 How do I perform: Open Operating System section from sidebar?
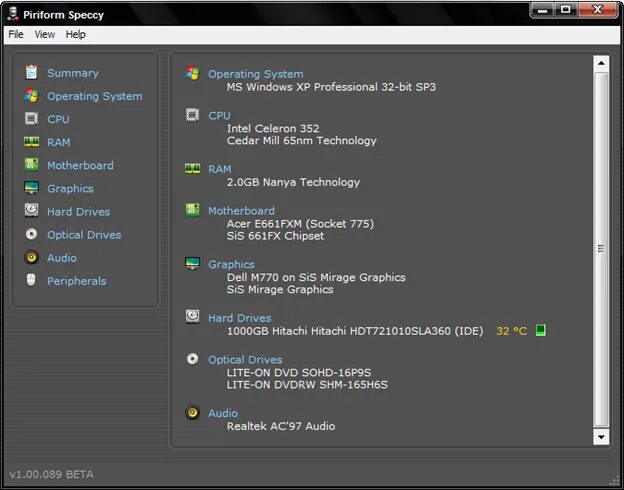pos(95,96)
